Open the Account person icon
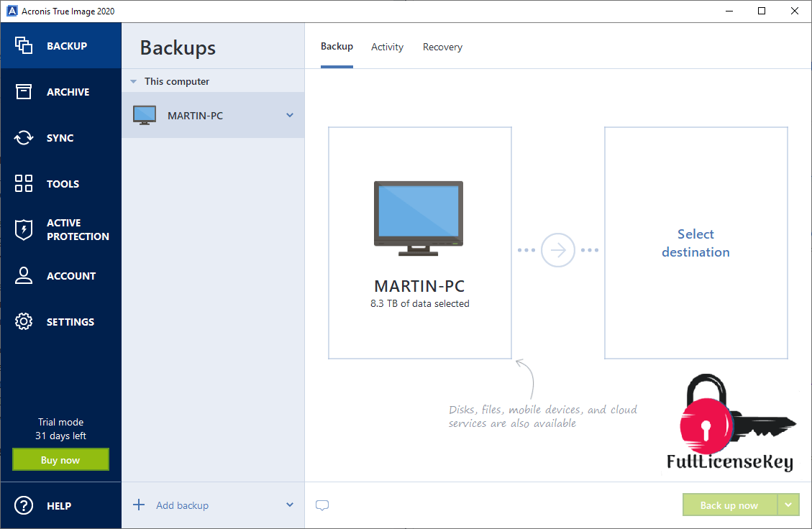 23,275
